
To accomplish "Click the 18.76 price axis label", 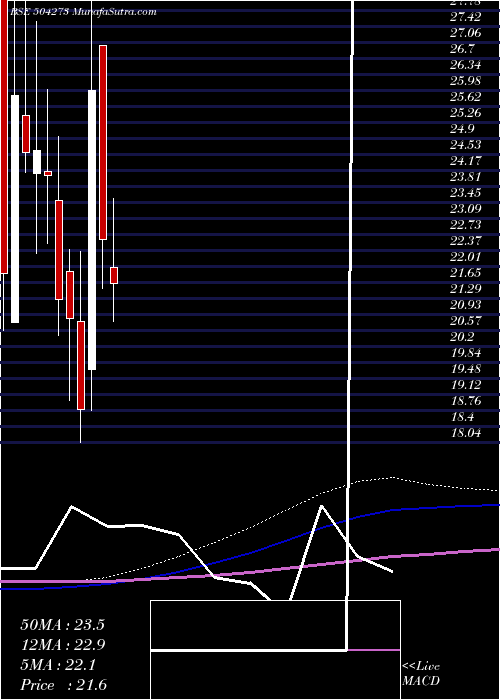I will (466, 402).
